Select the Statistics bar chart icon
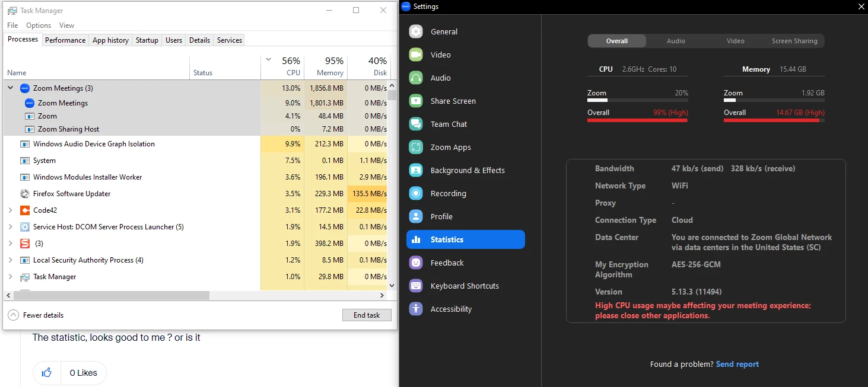This screenshot has height=387, width=868. [416, 239]
